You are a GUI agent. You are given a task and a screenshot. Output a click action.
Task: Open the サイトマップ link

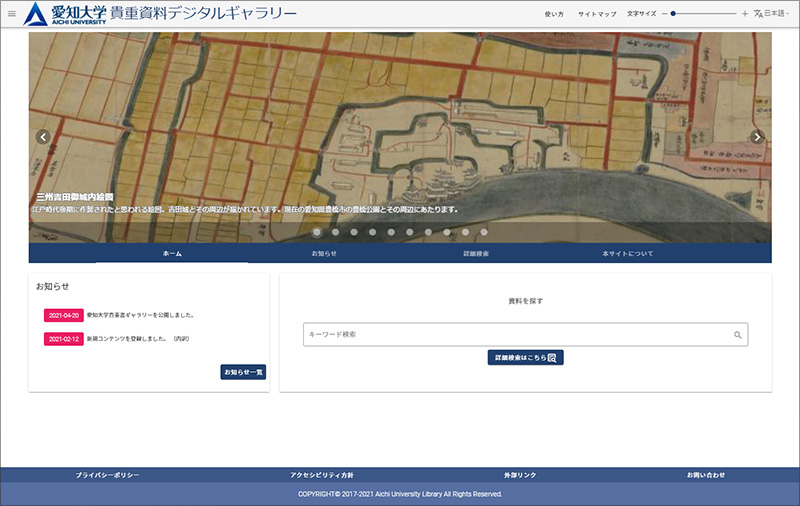(x=596, y=14)
